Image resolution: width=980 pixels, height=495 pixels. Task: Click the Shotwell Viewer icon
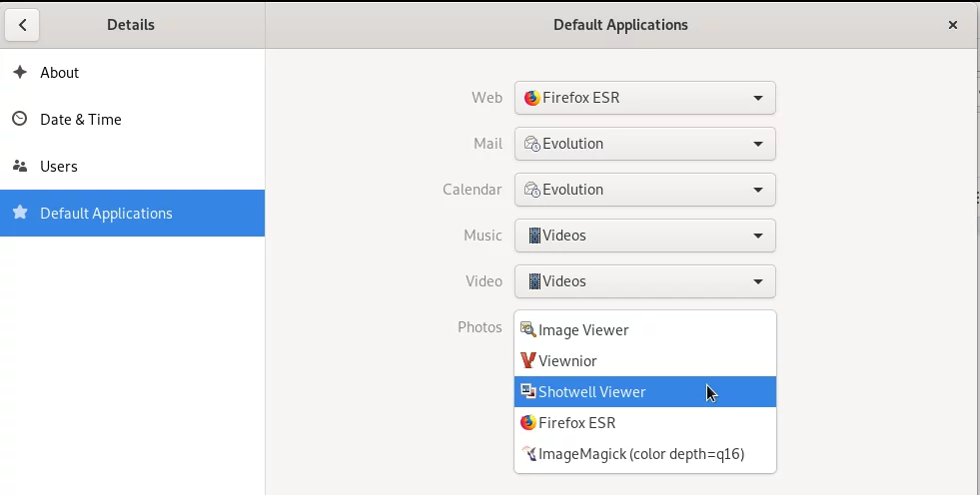[528, 391]
